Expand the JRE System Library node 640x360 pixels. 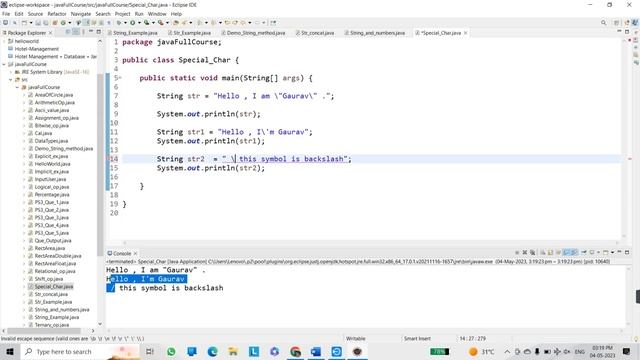pyautogui.click(x=11, y=72)
